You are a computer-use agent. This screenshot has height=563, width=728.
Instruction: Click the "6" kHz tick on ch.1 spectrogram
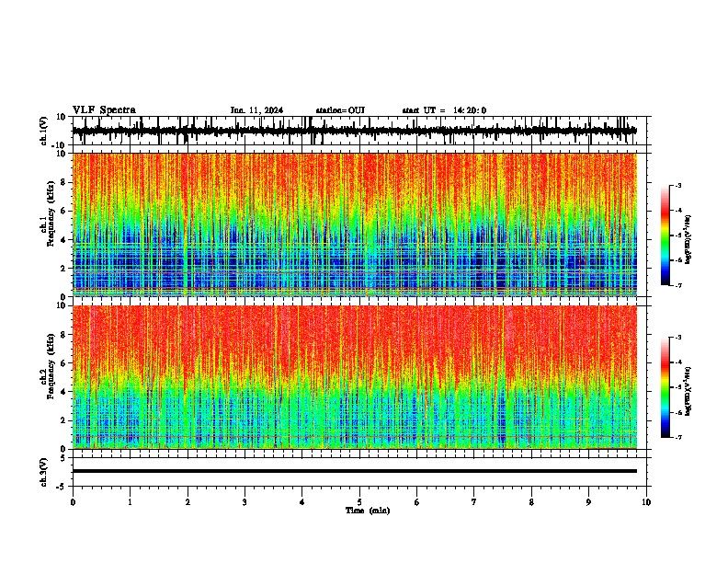[x=64, y=211]
